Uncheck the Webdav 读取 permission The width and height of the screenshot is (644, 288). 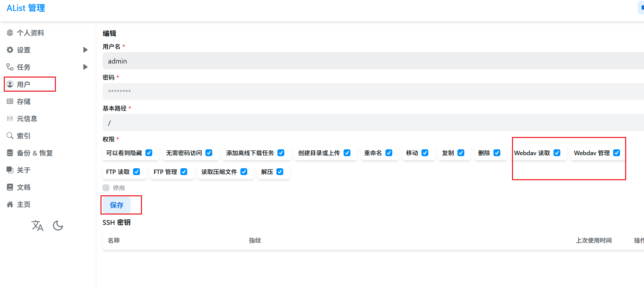coord(557,153)
